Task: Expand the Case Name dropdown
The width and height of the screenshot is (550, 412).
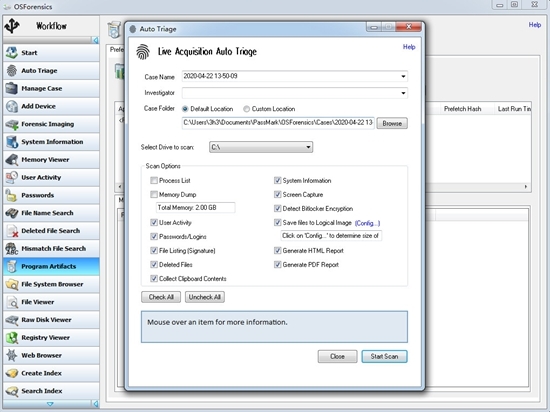Action: click(x=403, y=76)
